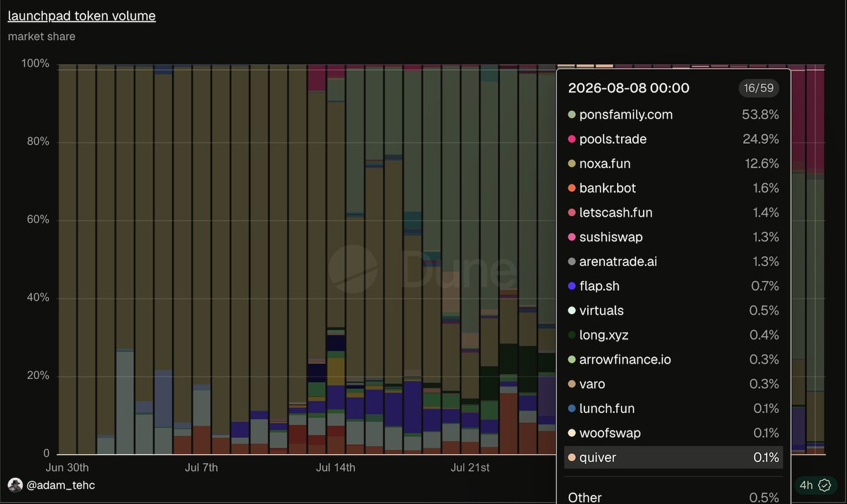The height and width of the screenshot is (504, 847).
Task: Click the pools.trade tooltip row
Action: (x=673, y=139)
